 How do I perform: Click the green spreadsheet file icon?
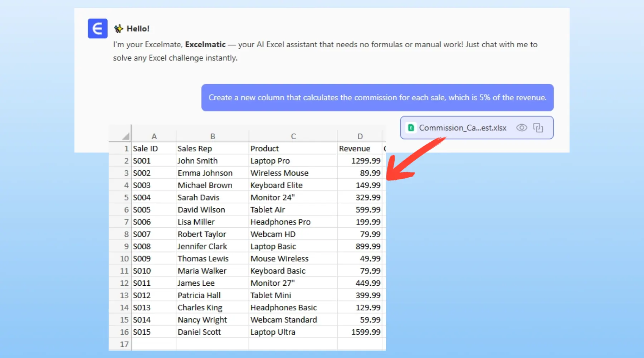pos(411,128)
